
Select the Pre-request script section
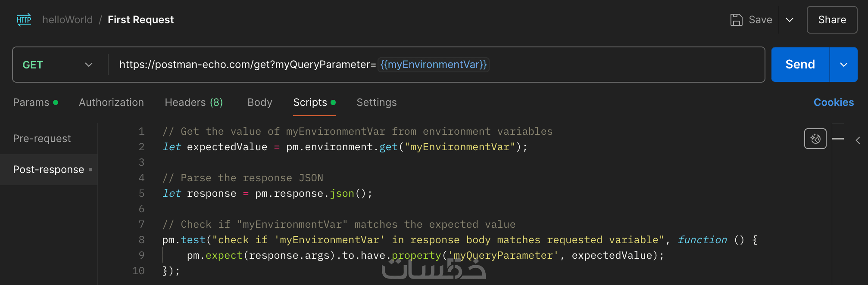[42, 139]
